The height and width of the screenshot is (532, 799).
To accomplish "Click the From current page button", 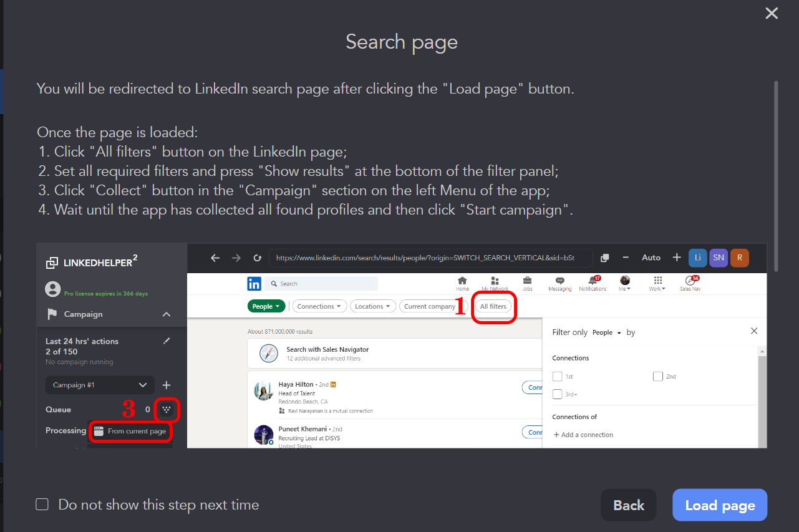I will (130, 431).
